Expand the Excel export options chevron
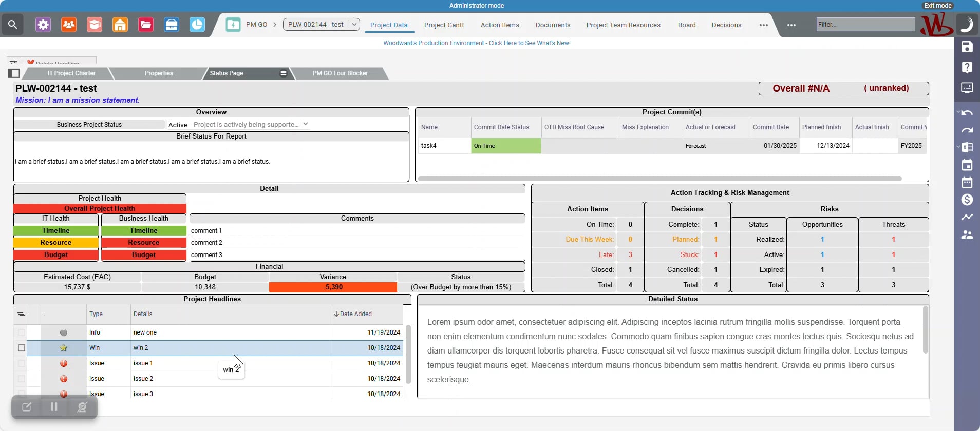This screenshot has height=431, width=980. tap(958, 147)
